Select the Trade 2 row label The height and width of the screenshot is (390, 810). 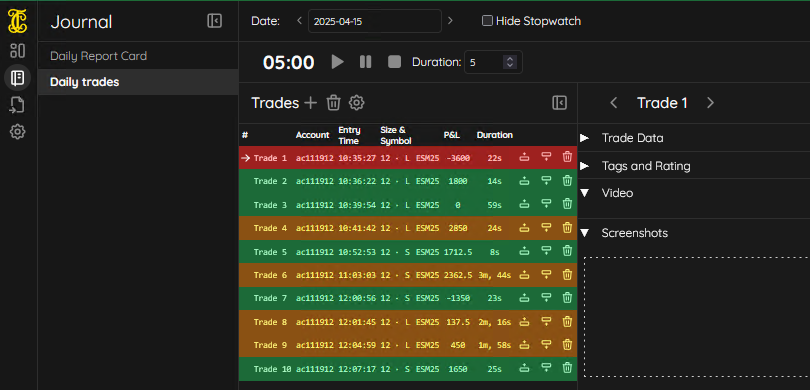pyautogui.click(x=270, y=181)
